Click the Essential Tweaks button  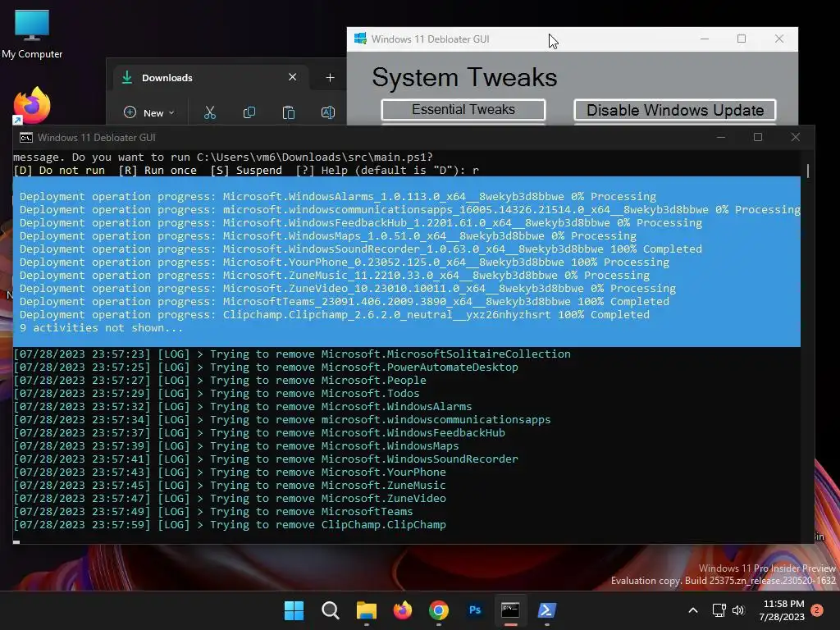[x=463, y=109]
